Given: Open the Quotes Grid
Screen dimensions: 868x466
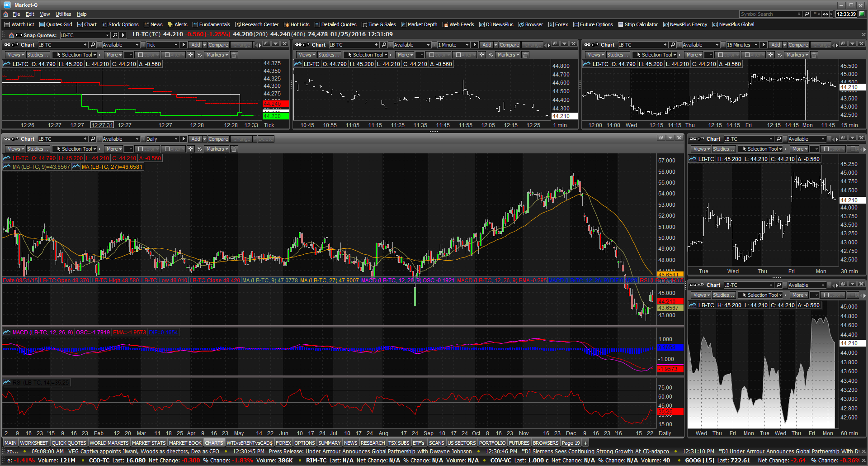Looking at the screenshot, I should coord(56,24).
